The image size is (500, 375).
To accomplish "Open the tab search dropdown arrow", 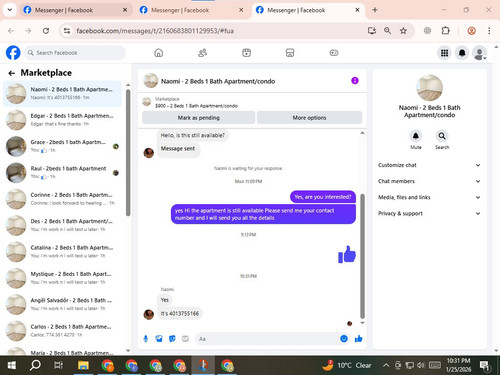I will pyautogui.click(x=10, y=10).
